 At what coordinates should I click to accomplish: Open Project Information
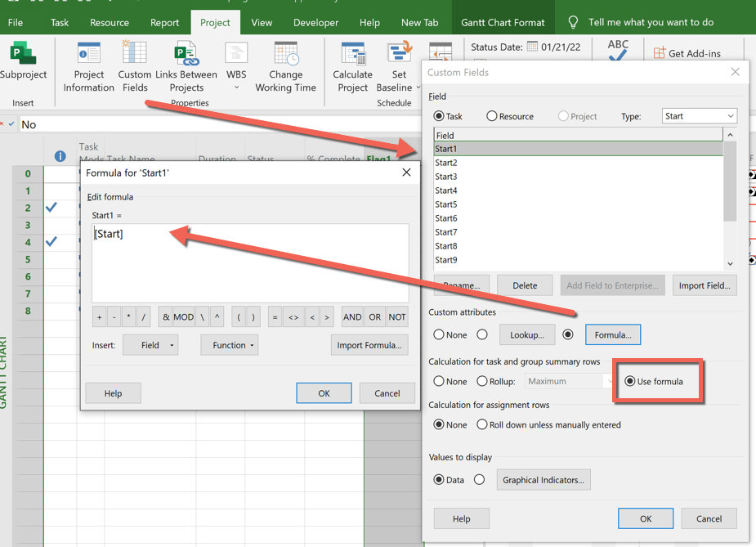(89, 66)
